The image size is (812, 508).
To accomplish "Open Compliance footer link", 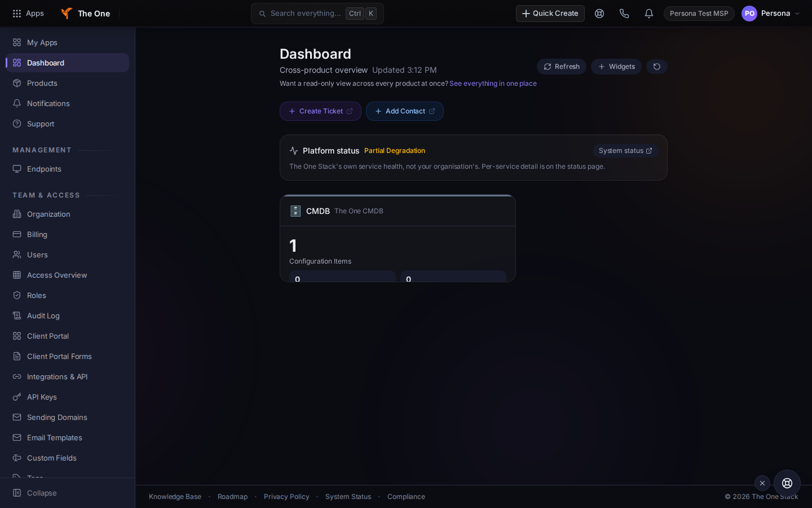I will pos(406,497).
